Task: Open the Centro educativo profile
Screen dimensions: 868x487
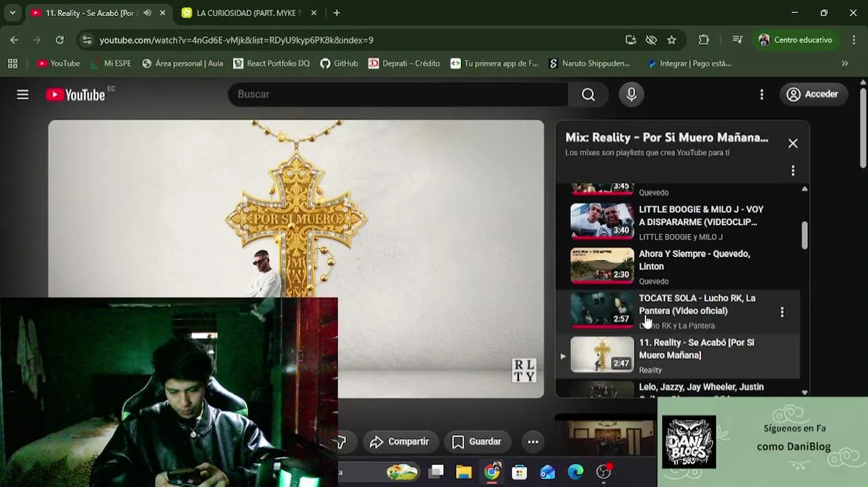Action: (796, 40)
